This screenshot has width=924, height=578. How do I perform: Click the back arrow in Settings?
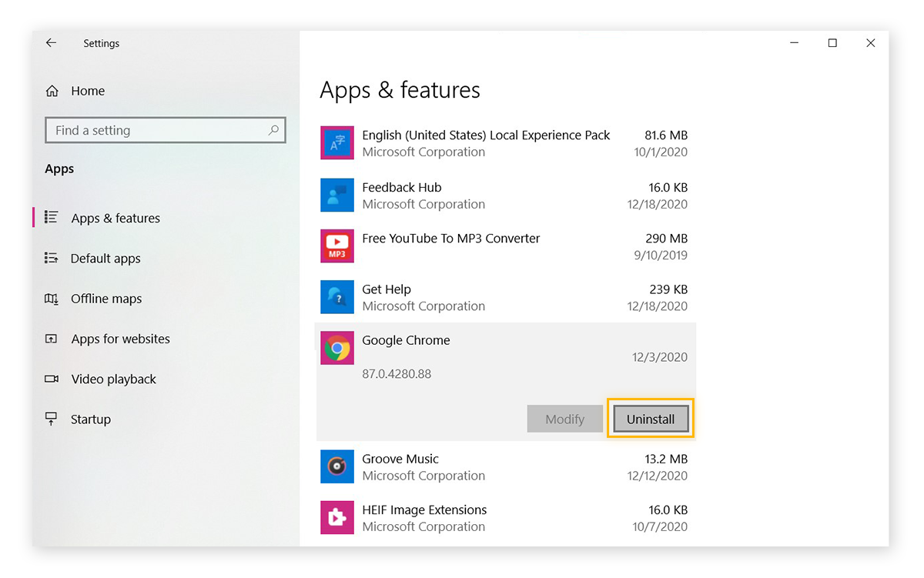pos(51,43)
